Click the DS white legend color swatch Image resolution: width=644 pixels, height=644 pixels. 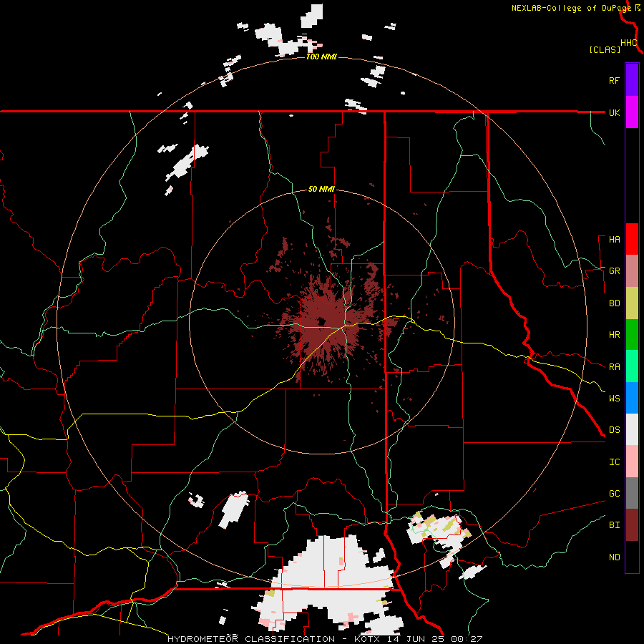pyautogui.click(x=632, y=429)
